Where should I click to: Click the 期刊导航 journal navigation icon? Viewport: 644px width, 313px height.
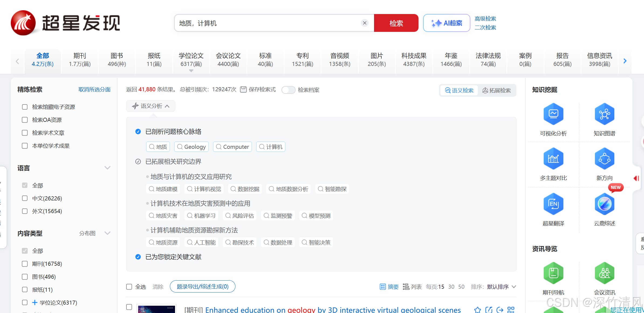pos(553,273)
